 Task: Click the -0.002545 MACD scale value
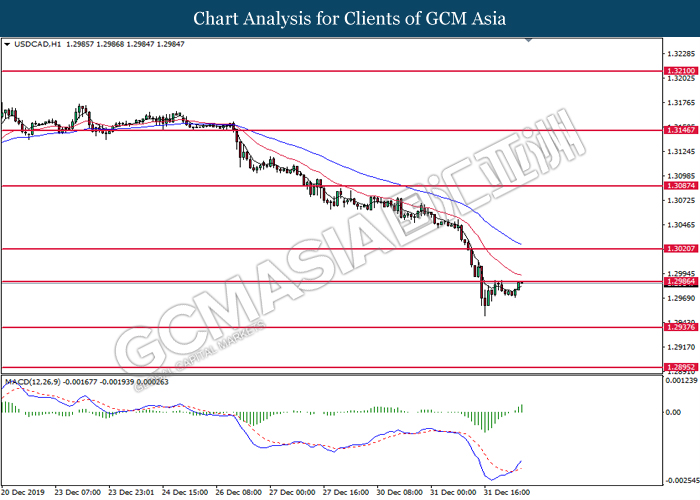tap(681, 481)
